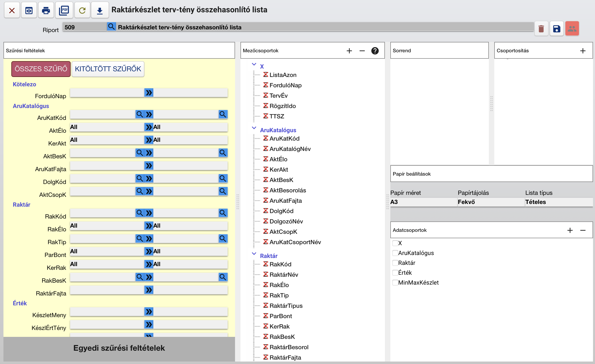This screenshot has width=595, height=364.
Task: Open the RakKód from-value search icon
Action: pos(140,213)
